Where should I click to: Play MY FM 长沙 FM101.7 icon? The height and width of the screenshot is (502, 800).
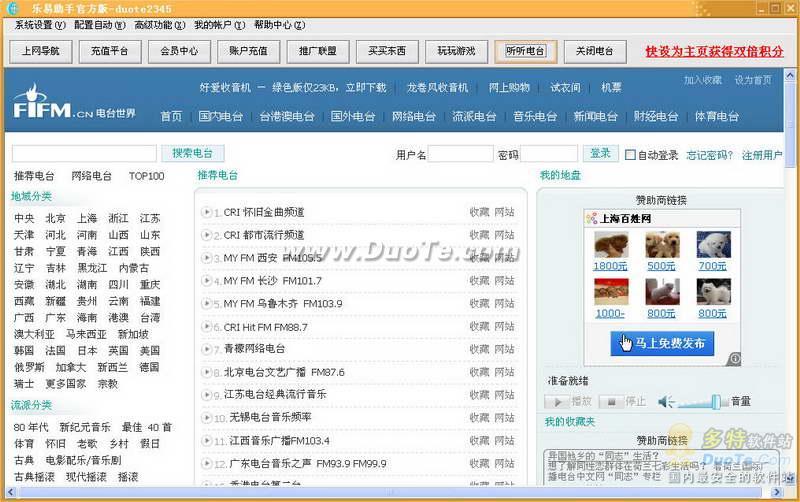coord(207,281)
